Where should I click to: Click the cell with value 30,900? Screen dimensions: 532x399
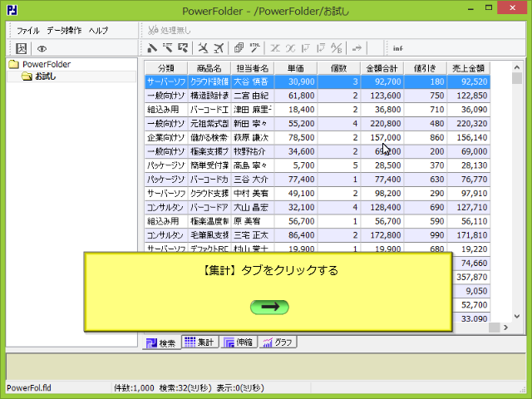(296, 81)
